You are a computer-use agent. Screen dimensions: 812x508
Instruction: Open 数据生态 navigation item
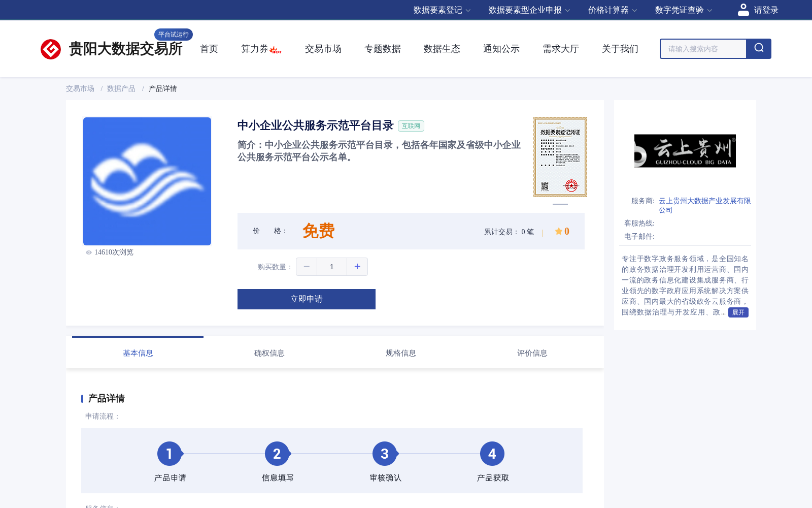442,49
